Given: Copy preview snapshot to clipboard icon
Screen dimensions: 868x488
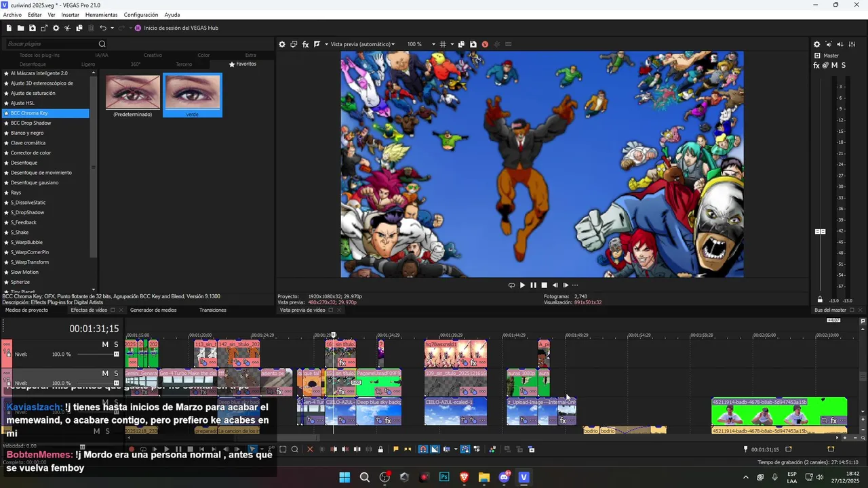Looking at the screenshot, I should 461,44.
